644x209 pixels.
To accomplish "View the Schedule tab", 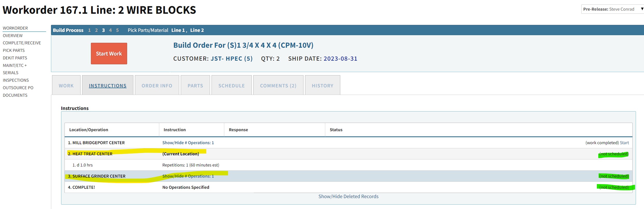I will [231, 86].
